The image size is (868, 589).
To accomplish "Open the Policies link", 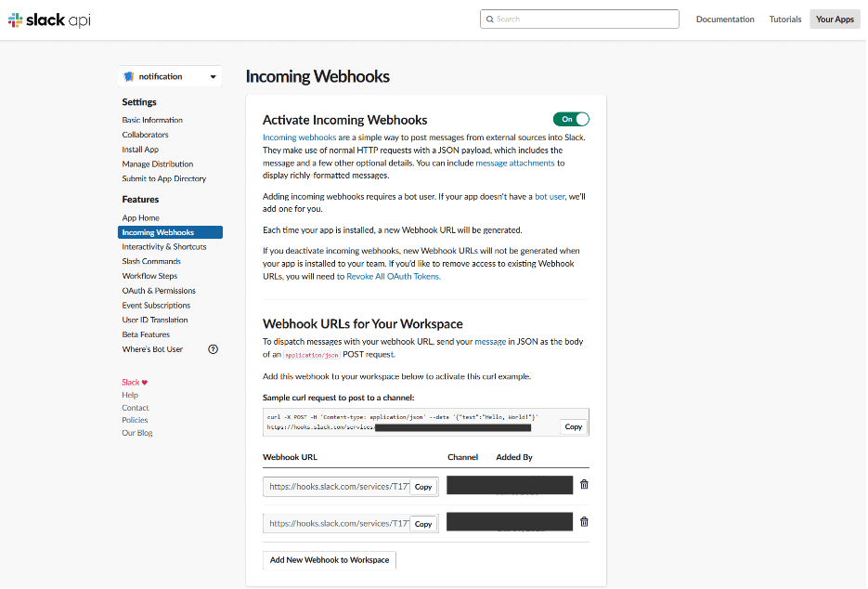I will coord(135,420).
